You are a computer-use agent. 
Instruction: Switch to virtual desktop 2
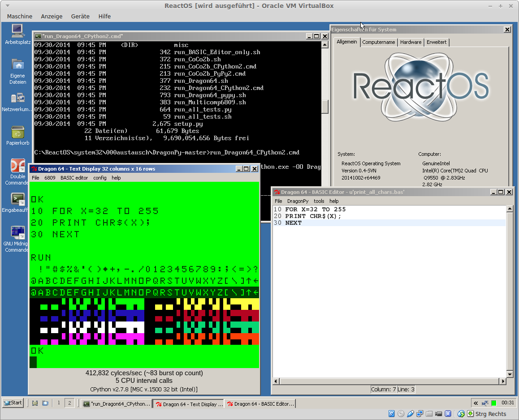point(69,403)
